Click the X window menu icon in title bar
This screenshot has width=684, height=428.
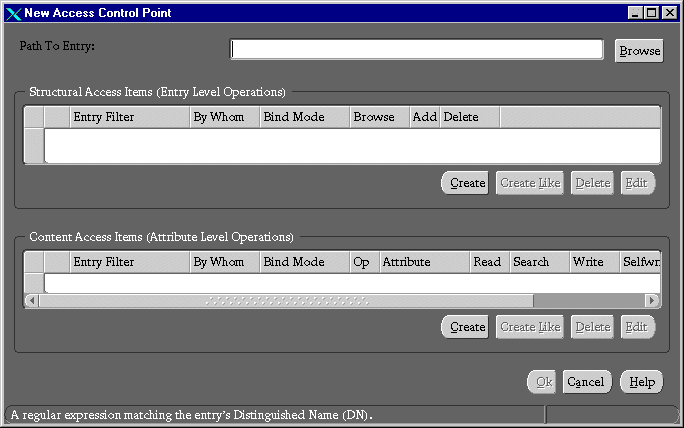[x=13, y=13]
